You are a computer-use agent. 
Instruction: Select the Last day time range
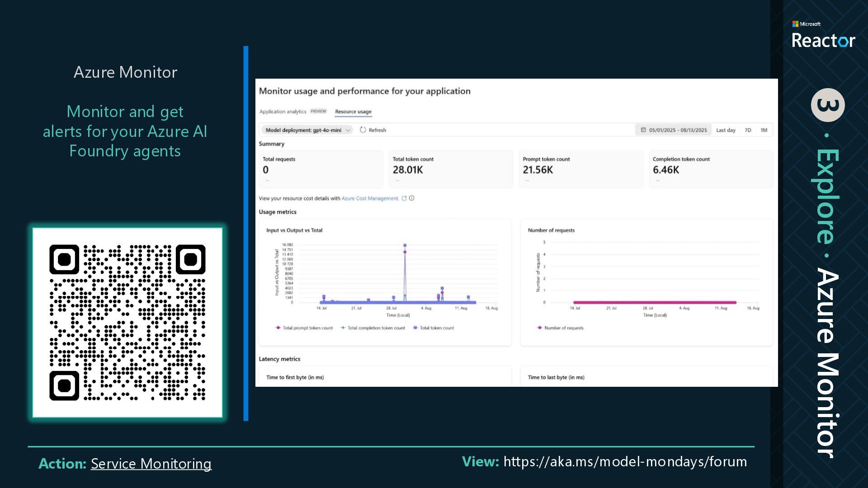tap(726, 130)
